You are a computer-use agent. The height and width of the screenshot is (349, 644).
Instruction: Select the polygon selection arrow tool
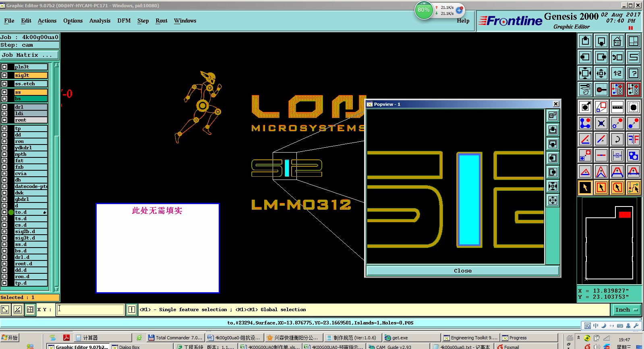click(x=617, y=188)
